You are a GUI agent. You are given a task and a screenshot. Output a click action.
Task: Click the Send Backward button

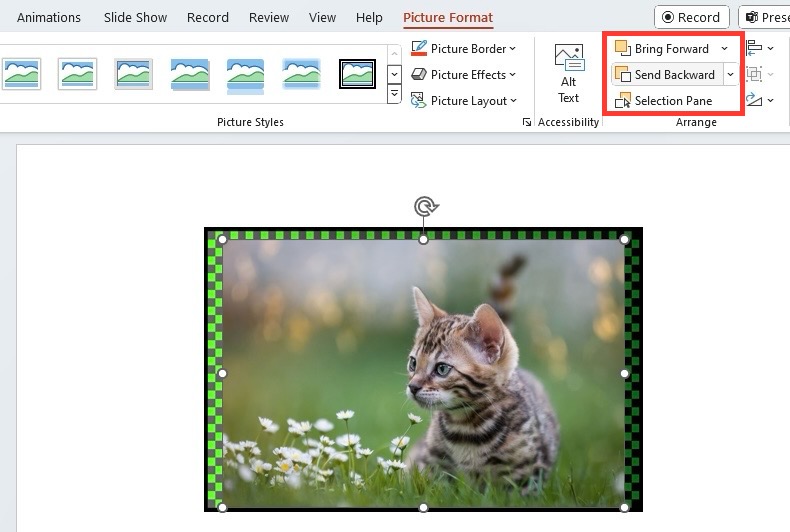[666, 75]
